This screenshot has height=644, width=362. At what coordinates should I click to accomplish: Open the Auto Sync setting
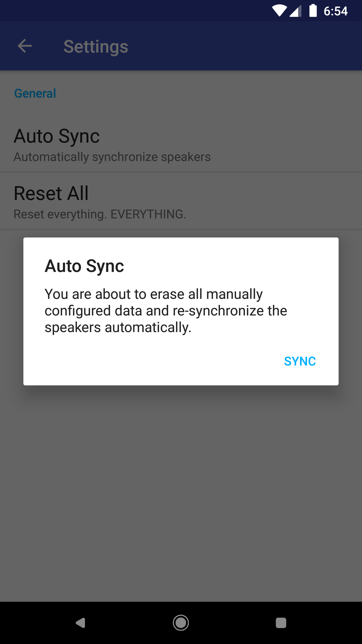pyautogui.click(x=181, y=144)
